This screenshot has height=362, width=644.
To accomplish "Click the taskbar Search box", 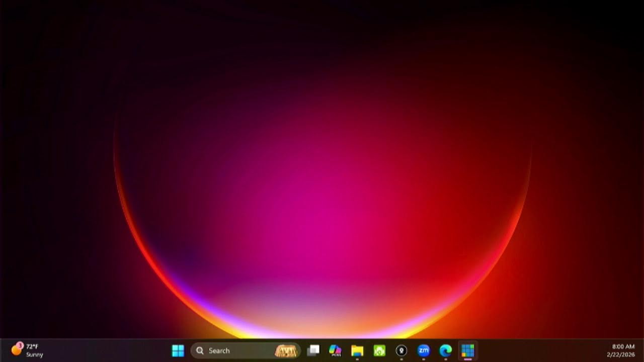I will tap(246, 350).
